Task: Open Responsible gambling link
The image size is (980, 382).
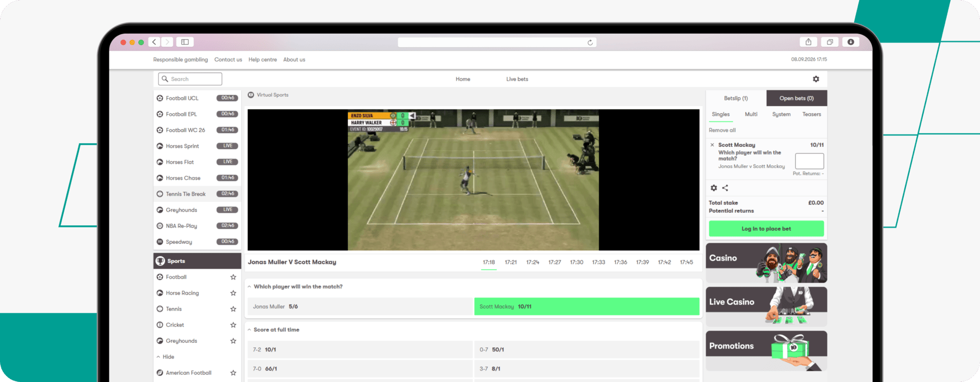Action: click(x=180, y=60)
